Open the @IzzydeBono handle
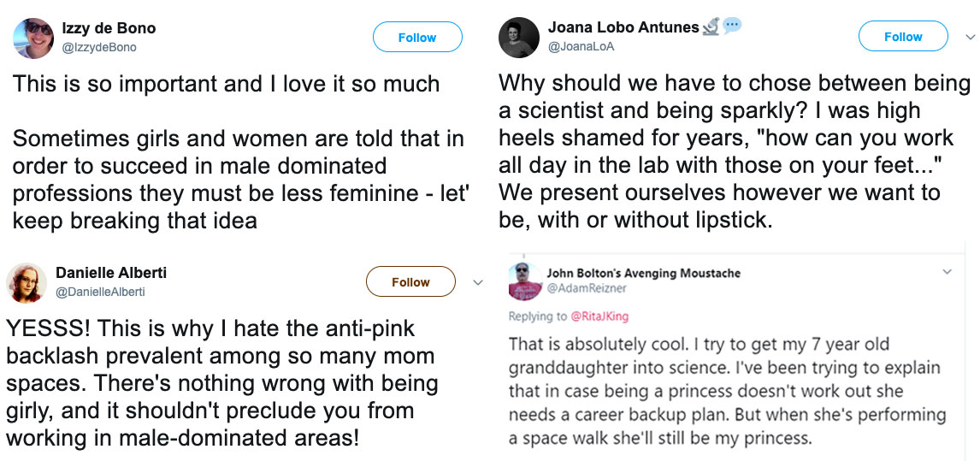The height and width of the screenshot is (461, 980). 99,48
